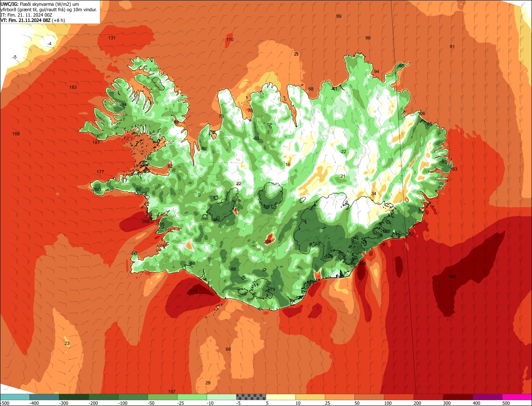Click the legend tick label '400'
Image resolution: width=532 pixels, height=406 pixels.
click(x=476, y=403)
